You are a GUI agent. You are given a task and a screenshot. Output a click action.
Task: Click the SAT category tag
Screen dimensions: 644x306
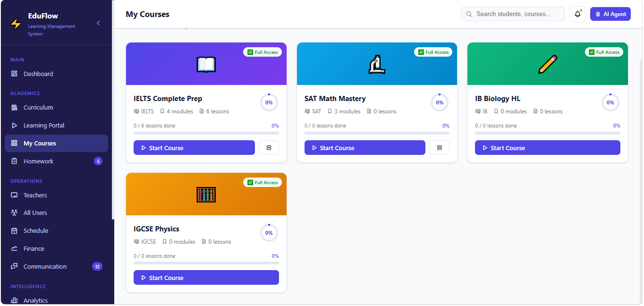click(313, 111)
